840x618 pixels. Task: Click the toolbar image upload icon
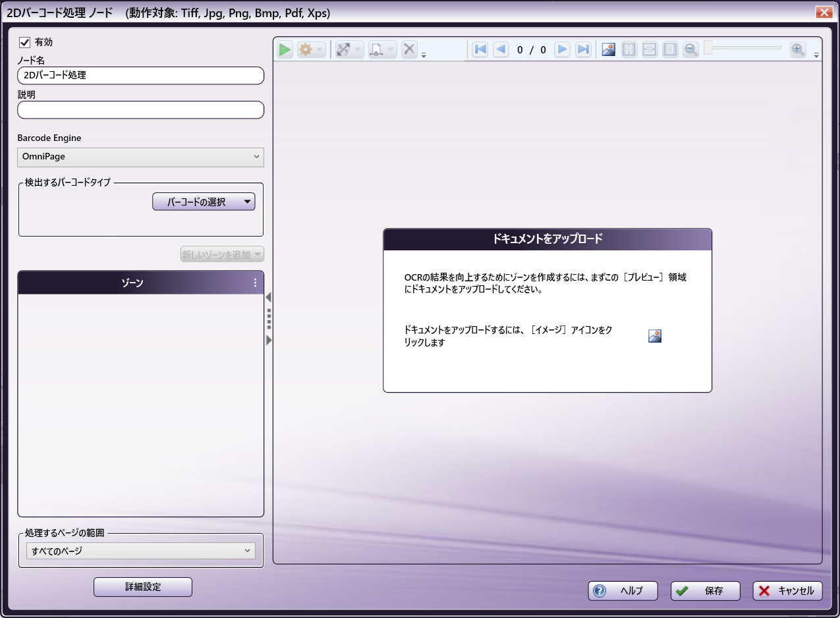[x=609, y=49]
